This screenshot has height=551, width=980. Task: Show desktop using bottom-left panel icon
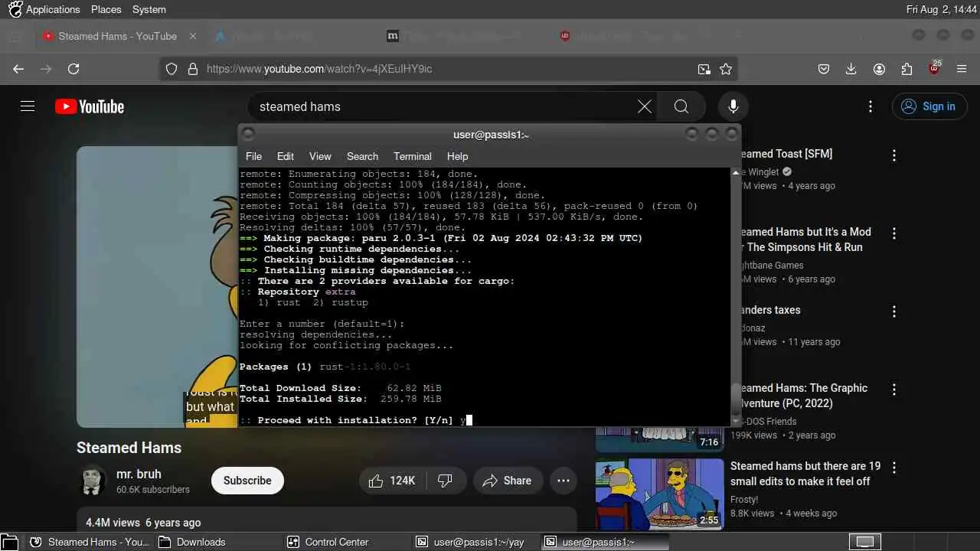point(11,542)
